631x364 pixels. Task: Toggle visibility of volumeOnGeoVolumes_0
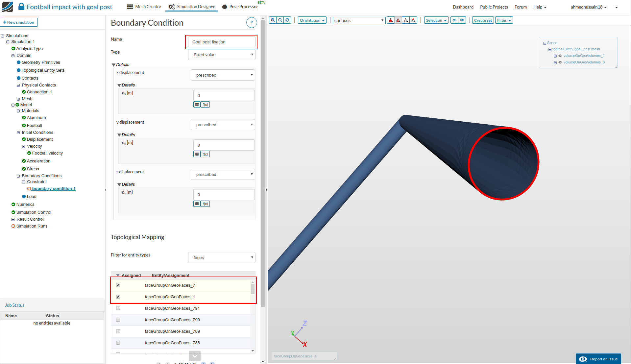point(560,62)
